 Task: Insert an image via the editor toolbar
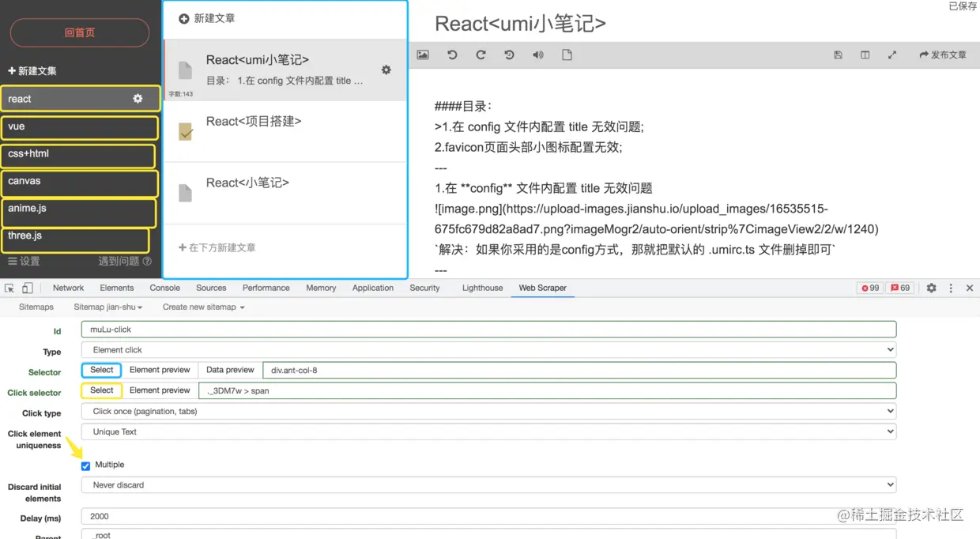coord(423,55)
